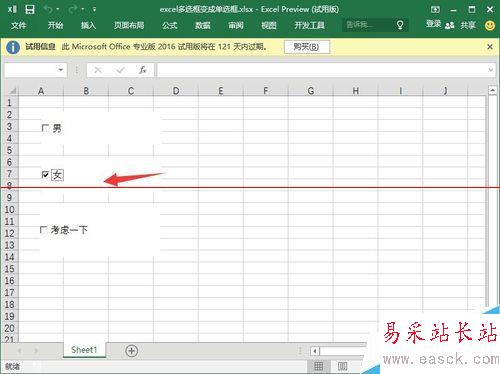Open the 文件 menu
Viewport: 500px width, 374px height.
pyautogui.click(x=18, y=25)
